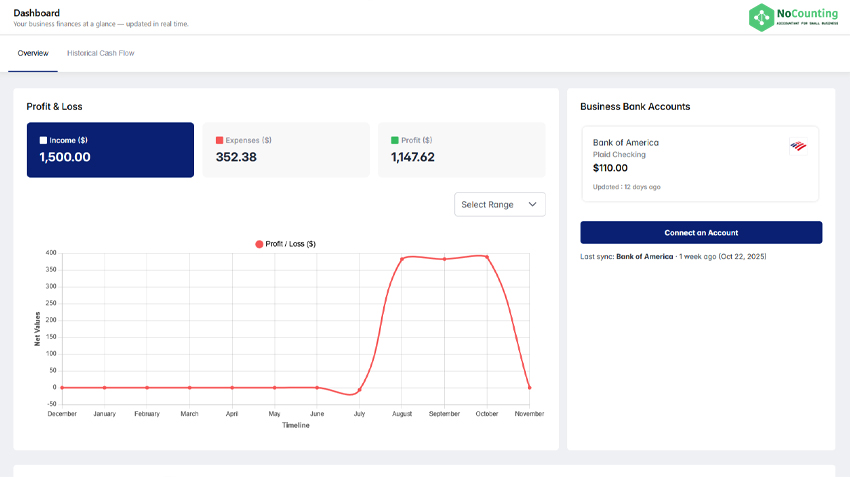Open the Bank of America account card
The width and height of the screenshot is (850, 477).
click(x=700, y=164)
